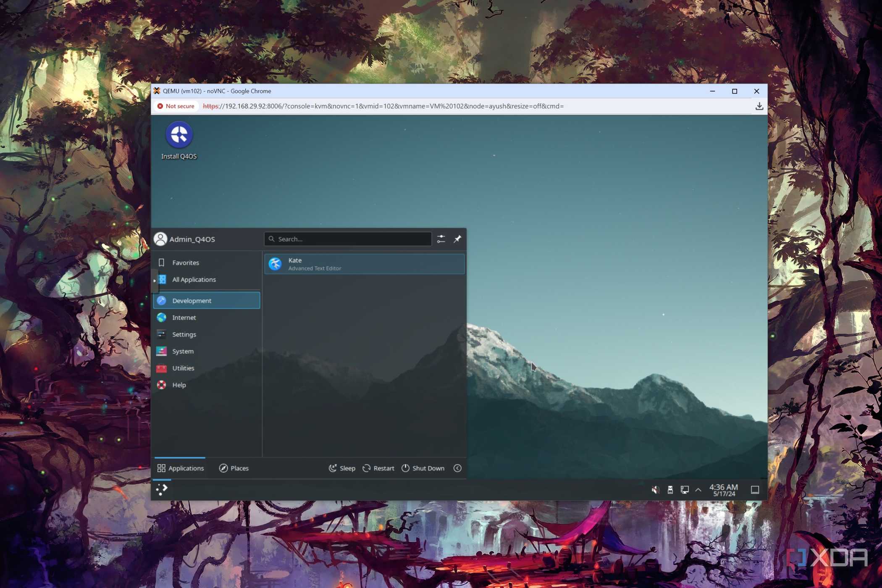This screenshot has height=588, width=882.
Task: Maximize the noVNC Chrome window
Action: pyautogui.click(x=735, y=91)
